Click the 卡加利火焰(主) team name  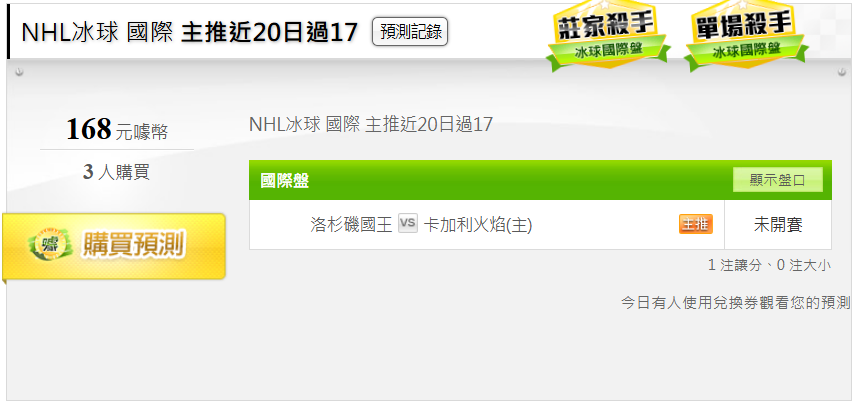477,225
